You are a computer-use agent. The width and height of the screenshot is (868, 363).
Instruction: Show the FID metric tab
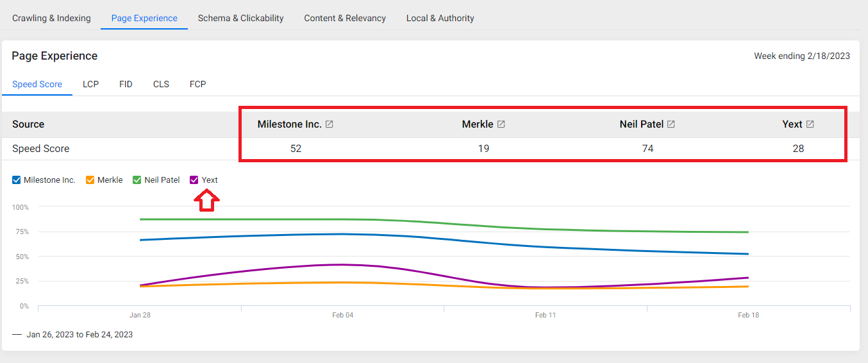126,84
